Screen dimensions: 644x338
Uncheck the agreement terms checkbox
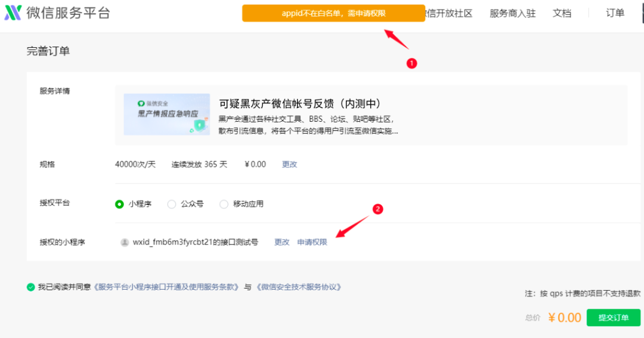[x=31, y=287]
